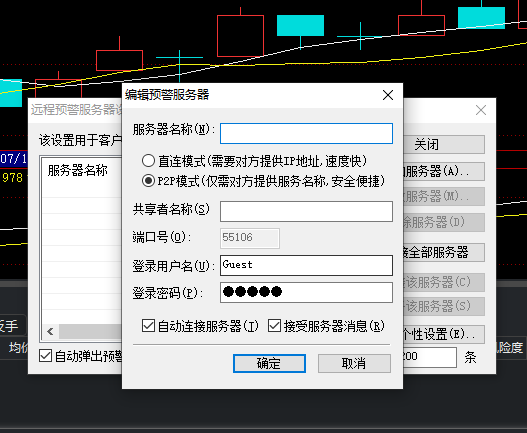Viewport: 527px width, 433px height.
Task: Toggle 自动弹出预警 checkbox in background window
Action: coord(45,356)
